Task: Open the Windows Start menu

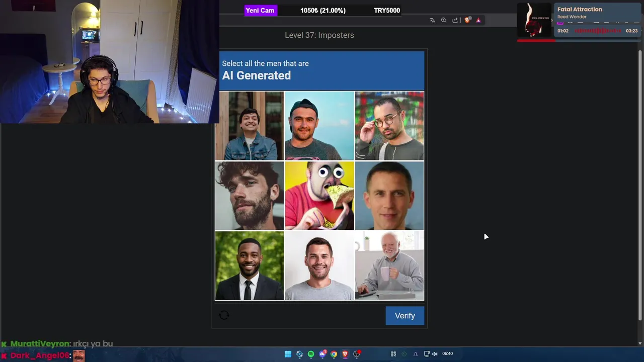Action: tap(288, 354)
